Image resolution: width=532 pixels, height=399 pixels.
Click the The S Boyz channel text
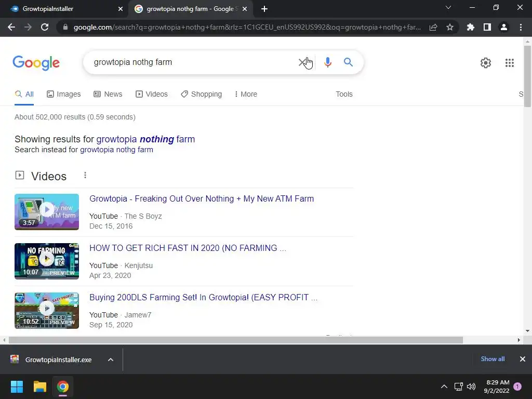tap(143, 216)
